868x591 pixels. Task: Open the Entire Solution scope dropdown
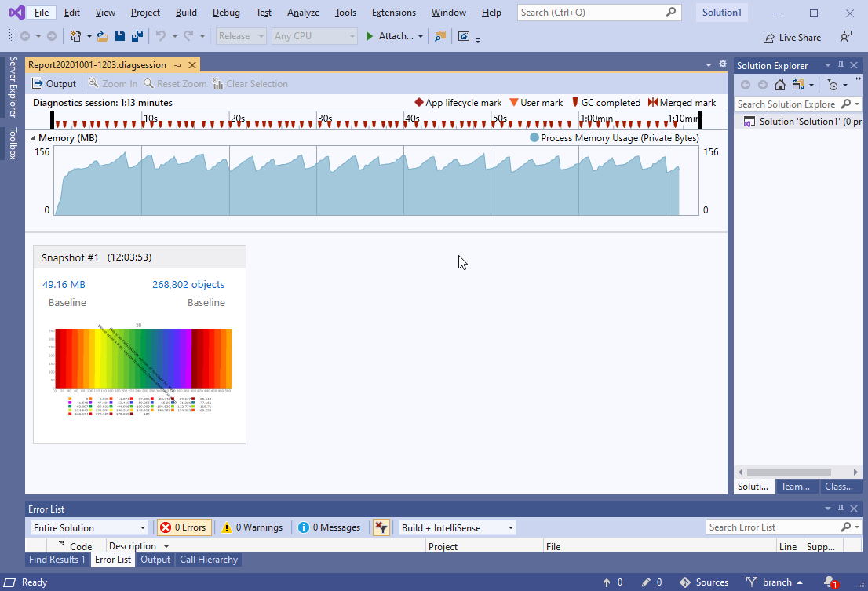89,527
